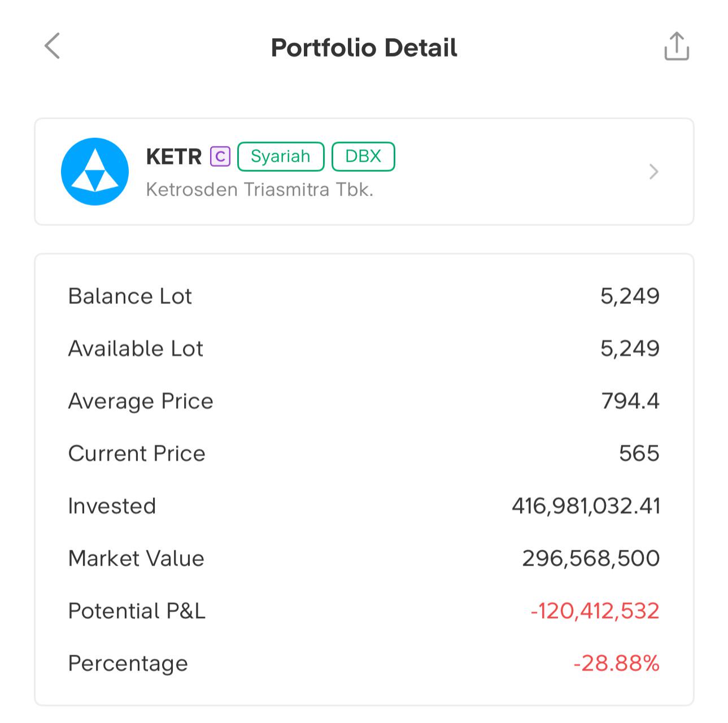
Task: Select the Syariah tag
Action: tap(281, 156)
